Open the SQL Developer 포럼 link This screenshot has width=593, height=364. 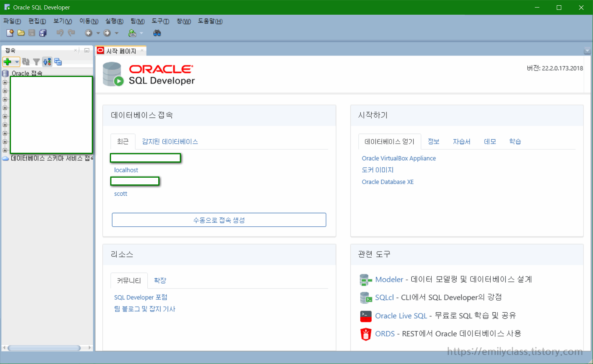click(x=141, y=297)
